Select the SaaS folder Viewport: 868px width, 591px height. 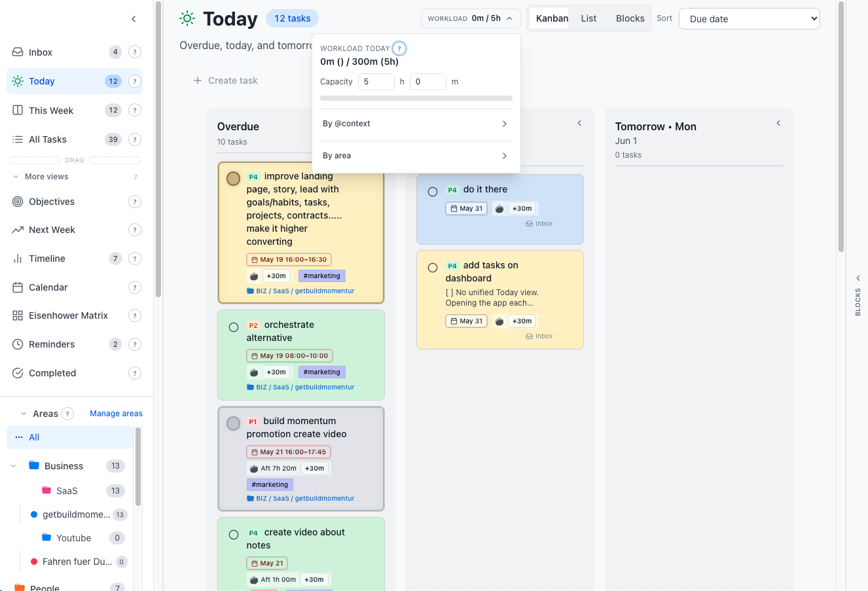pyautogui.click(x=67, y=491)
